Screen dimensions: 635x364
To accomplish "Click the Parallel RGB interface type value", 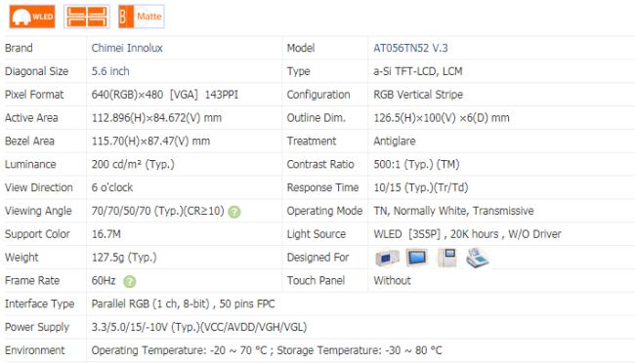I will 183,303.
